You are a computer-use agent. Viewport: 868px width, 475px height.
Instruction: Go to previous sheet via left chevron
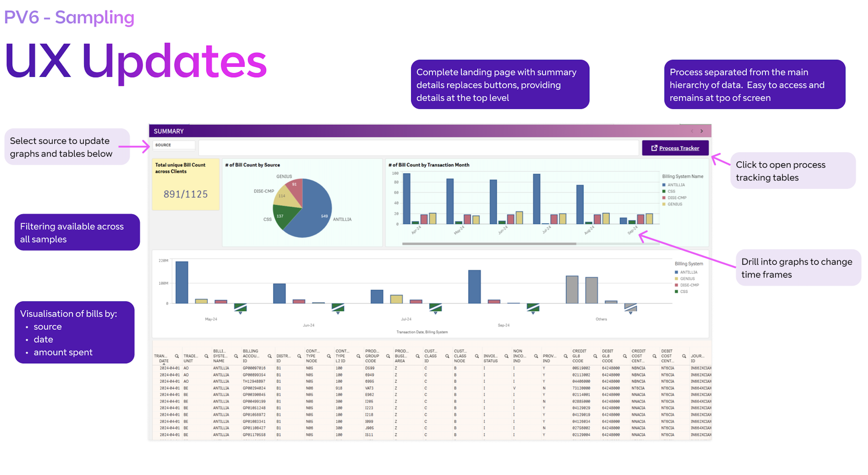692,131
